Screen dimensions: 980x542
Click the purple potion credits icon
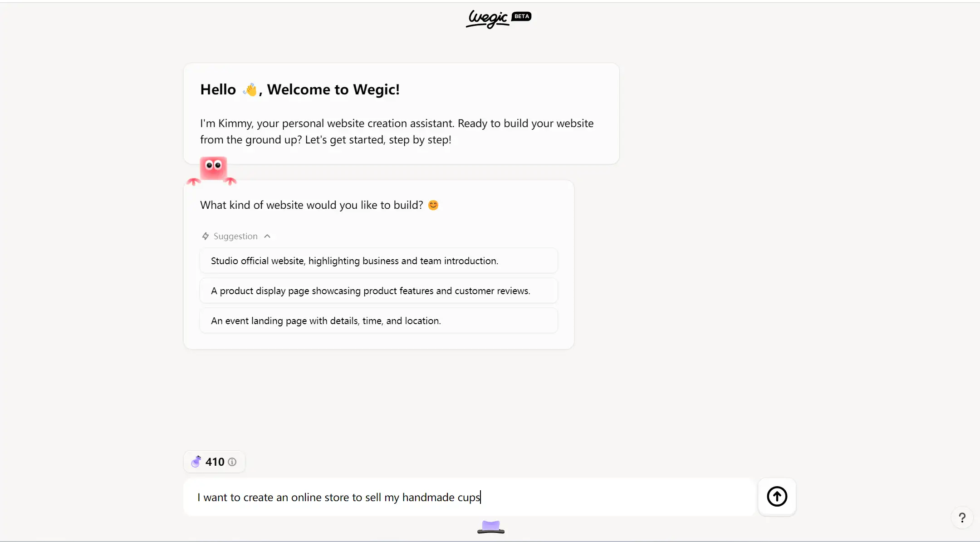(196, 462)
